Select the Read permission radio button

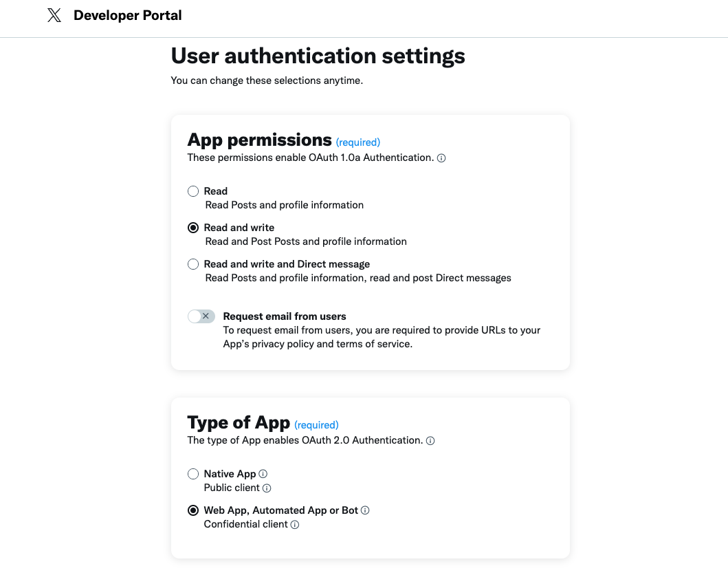[x=193, y=191]
